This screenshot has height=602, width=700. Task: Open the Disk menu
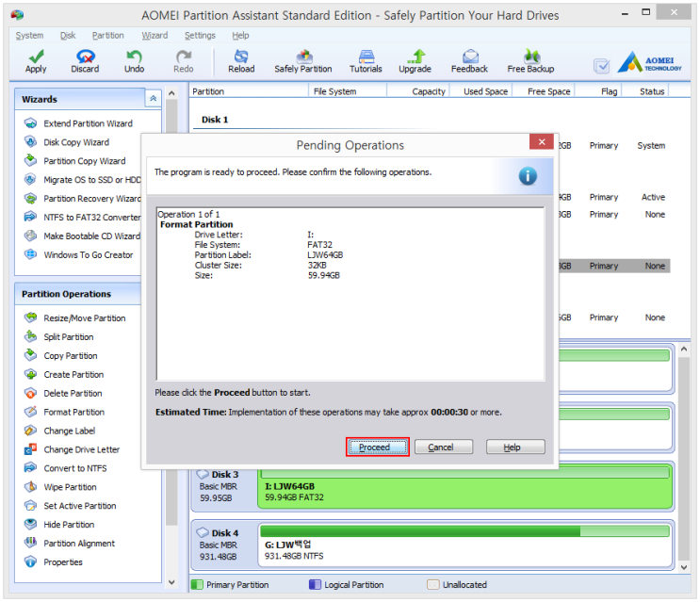68,35
